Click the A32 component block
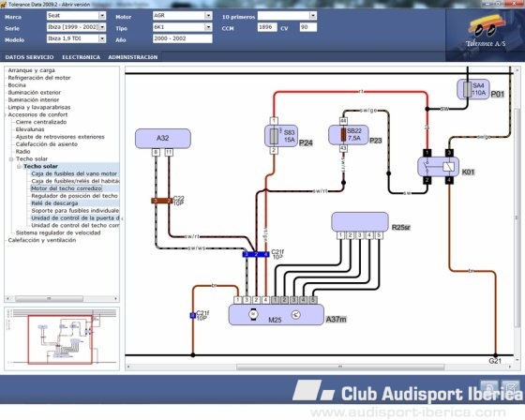Screen dimensions: 525x420 (163, 138)
